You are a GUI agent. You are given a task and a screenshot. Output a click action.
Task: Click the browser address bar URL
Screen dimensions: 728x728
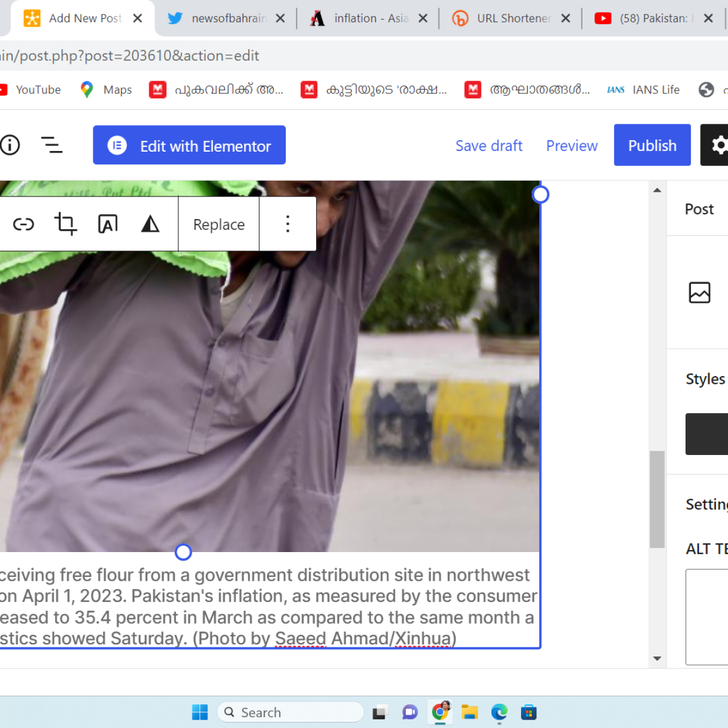click(x=129, y=56)
